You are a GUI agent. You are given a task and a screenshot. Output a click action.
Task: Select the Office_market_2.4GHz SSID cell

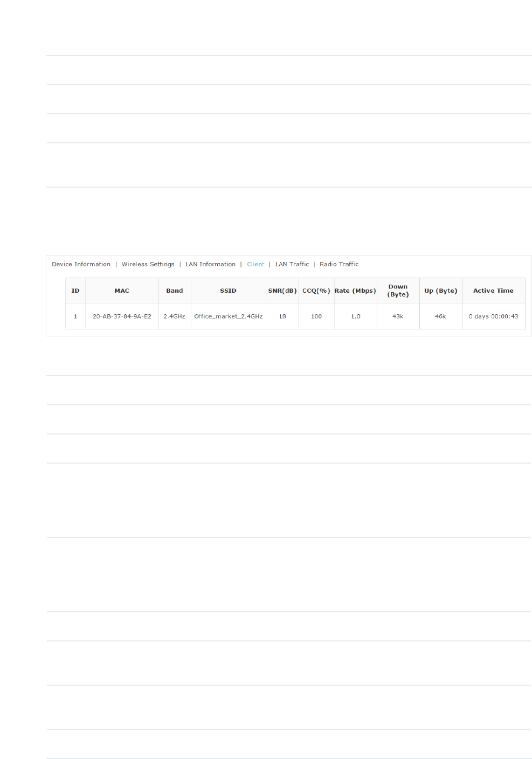tap(229, 316)
